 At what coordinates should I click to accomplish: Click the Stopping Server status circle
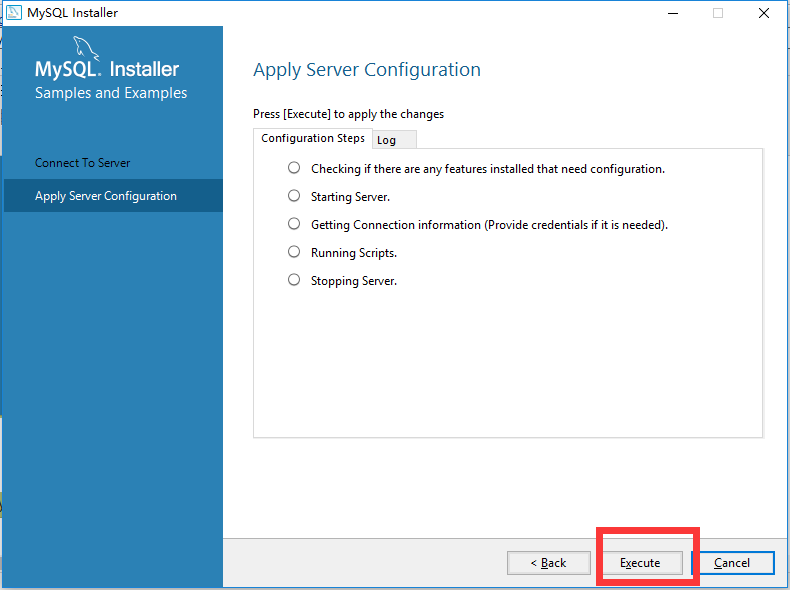294,280
